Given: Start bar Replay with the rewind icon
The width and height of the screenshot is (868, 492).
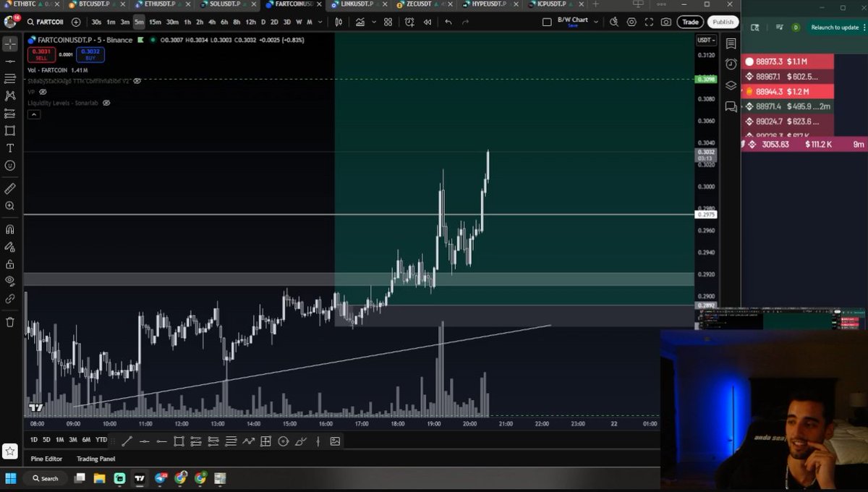Looking at the screenshot, I should click(427, 22).
